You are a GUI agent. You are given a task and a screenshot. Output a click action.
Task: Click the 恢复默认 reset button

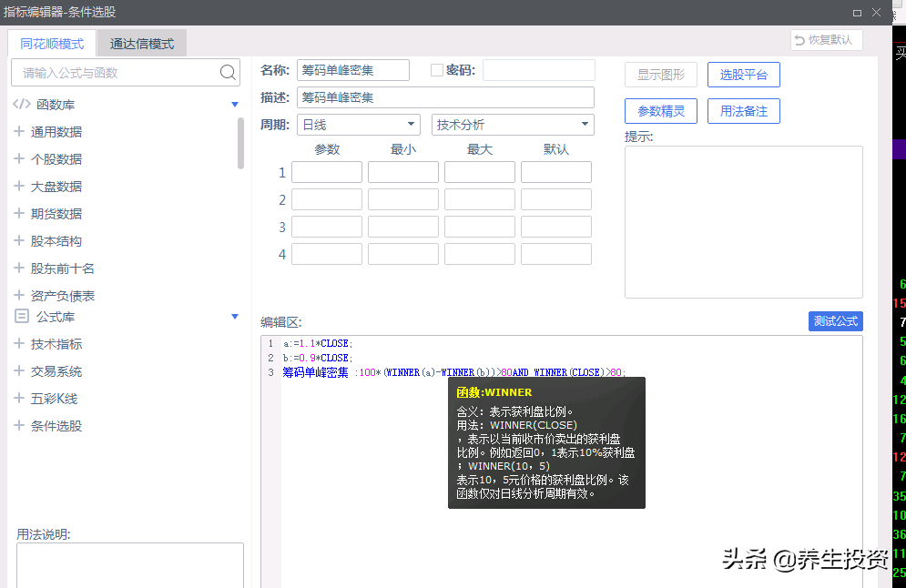(x=825, y=39)
